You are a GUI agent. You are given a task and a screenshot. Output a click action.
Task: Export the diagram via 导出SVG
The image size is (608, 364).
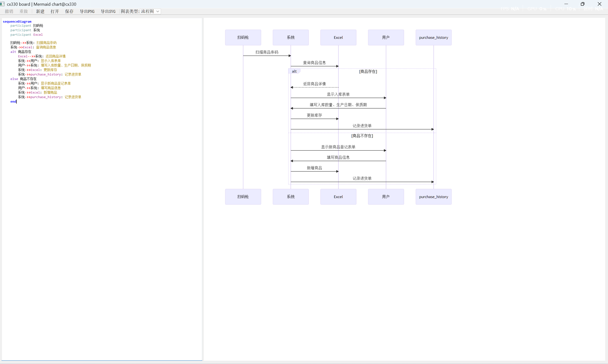click(x=108, y=11)
